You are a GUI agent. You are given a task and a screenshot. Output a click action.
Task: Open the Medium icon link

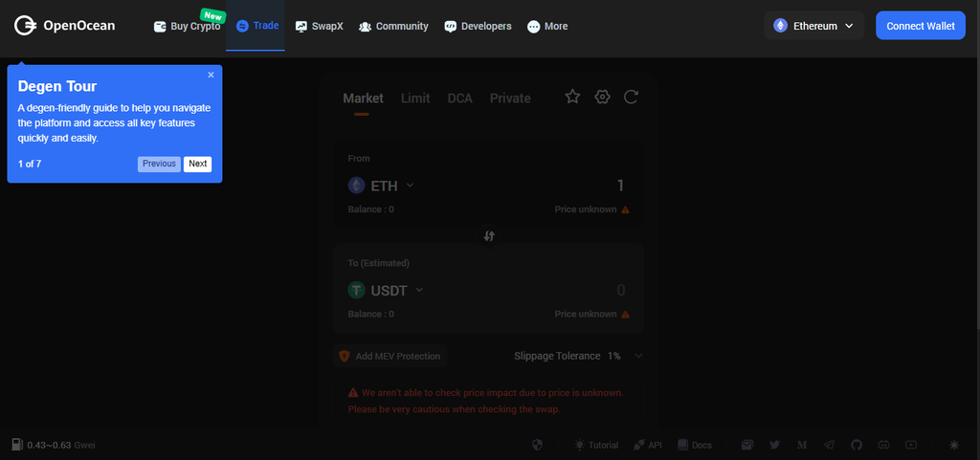[x=802, y=445]
